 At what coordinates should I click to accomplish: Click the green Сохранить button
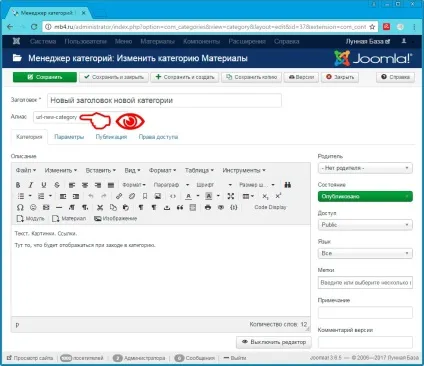pyautogui.click(x=45, y=77)
